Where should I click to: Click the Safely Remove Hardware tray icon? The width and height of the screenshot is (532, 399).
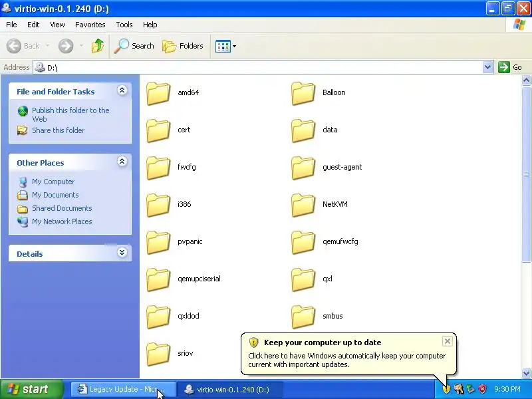pos(470,389)
